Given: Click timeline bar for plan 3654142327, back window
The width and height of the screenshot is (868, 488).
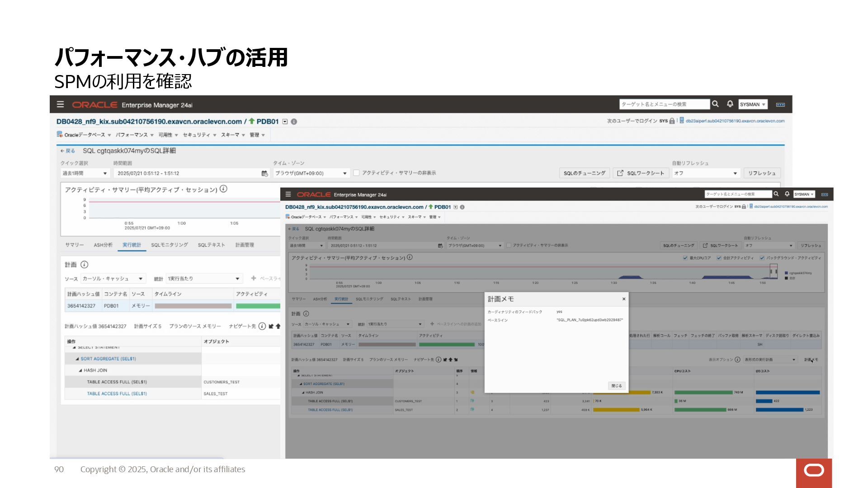Looking at the screenshot, I should (193, 306).
